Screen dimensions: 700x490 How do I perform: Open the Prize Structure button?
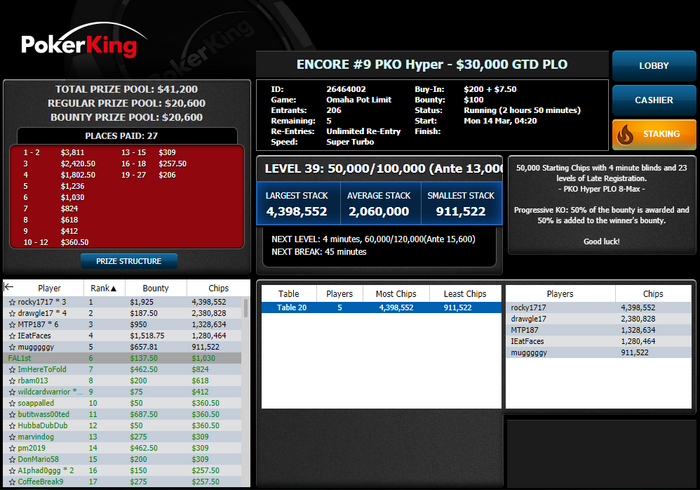(x=129, y=261)
